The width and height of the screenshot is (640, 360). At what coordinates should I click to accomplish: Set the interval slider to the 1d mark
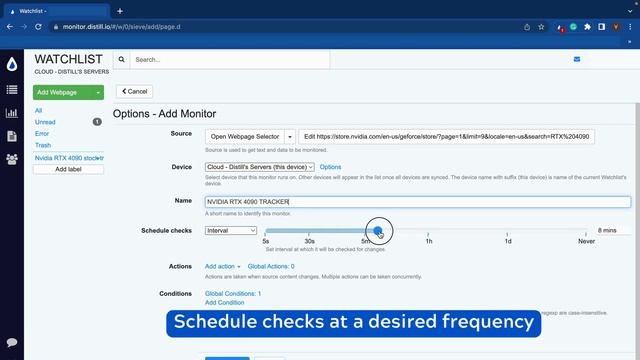point(507,231)
